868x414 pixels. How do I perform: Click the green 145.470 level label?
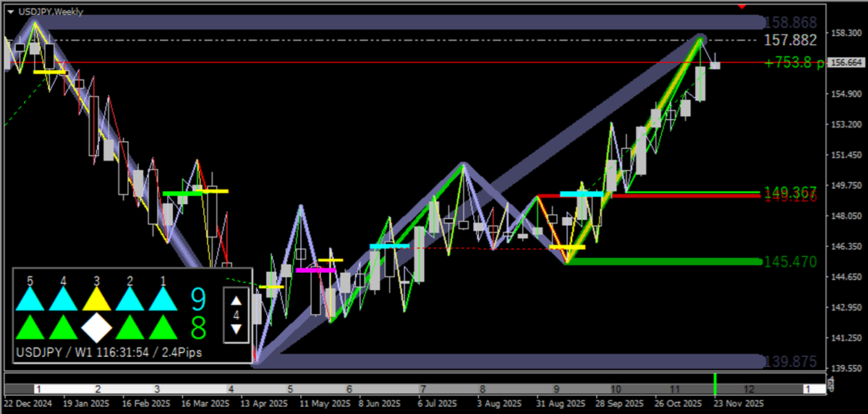coord(791,261)
